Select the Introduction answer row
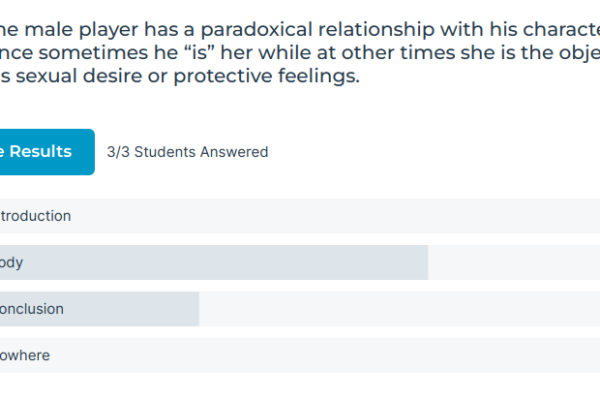Image resolution: width=600 pixels, height=400 pixels. [x=300, y=216]
